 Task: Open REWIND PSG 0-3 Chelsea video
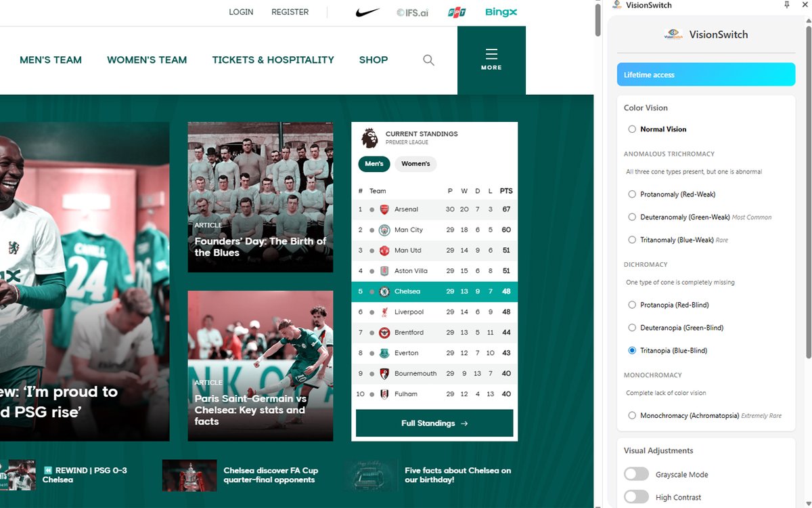(85, 475)
